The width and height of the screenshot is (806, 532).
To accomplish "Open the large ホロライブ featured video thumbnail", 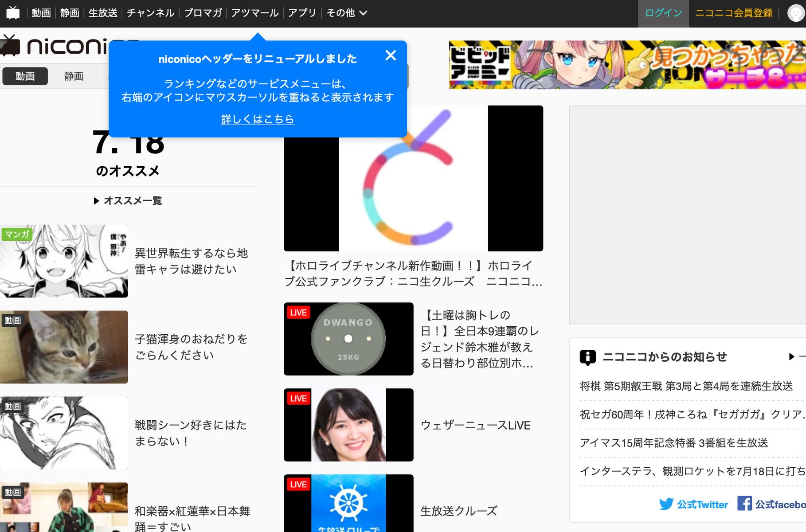I will tap(413, 178).
